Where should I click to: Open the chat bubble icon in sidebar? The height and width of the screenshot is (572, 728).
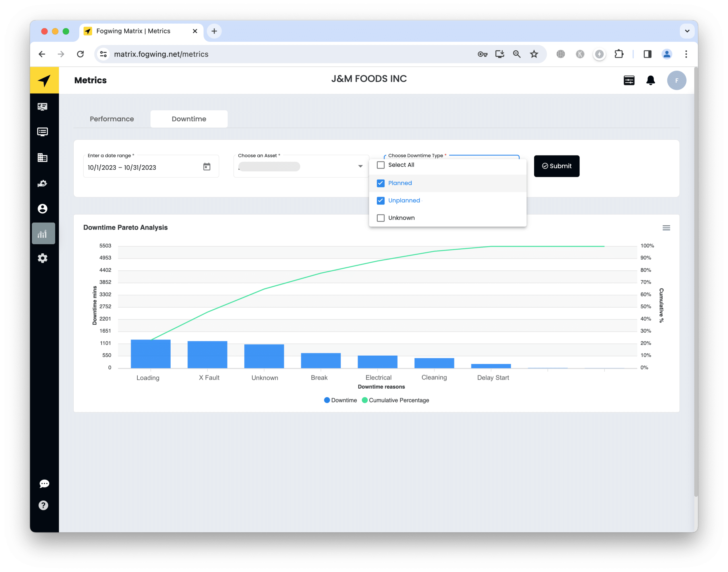(x=44, y=484)
